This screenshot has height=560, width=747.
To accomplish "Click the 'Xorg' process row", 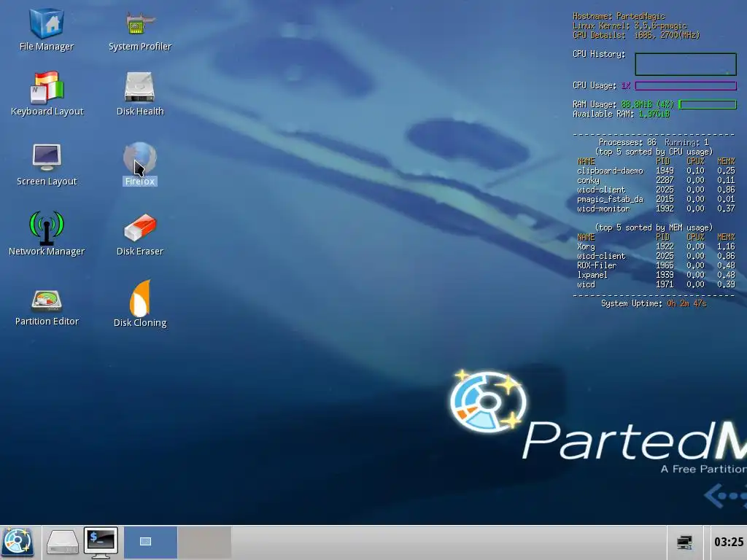I will pos(656,246).
